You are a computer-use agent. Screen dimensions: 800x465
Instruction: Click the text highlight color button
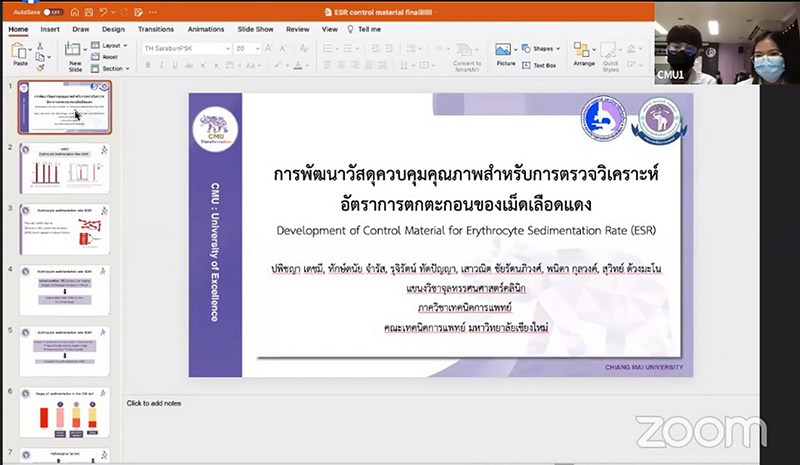click(x=280, y=65)
